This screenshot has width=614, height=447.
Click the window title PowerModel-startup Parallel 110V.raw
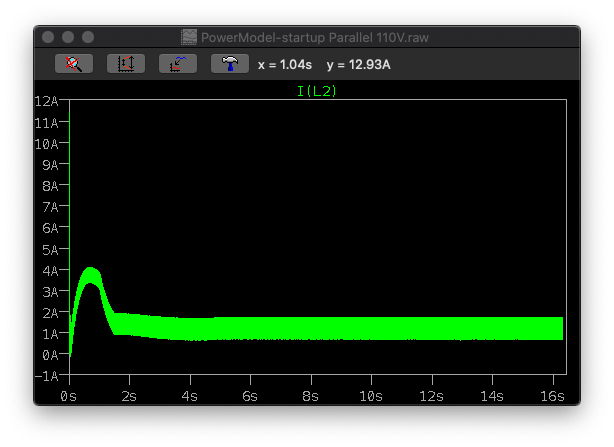click(315, 38)
